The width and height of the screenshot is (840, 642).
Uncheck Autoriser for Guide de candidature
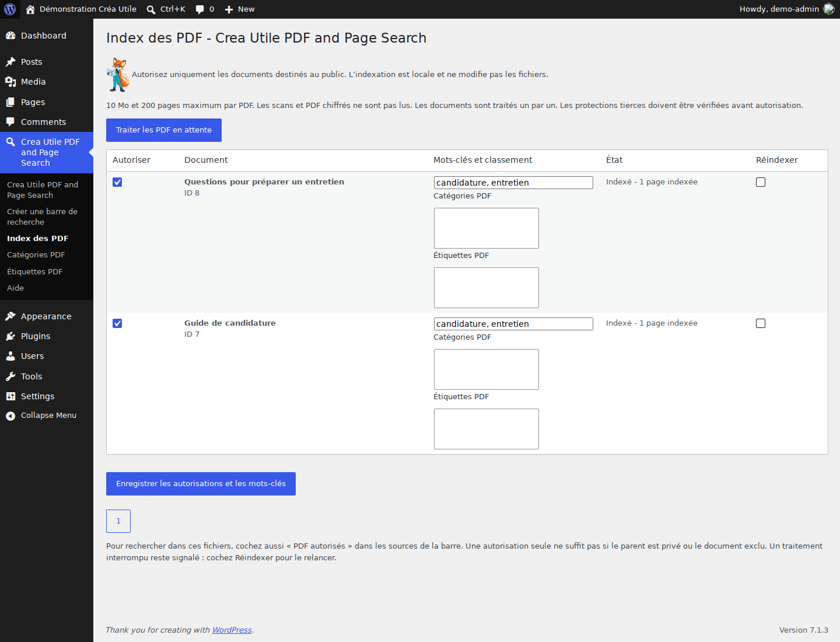click(117, 323)
